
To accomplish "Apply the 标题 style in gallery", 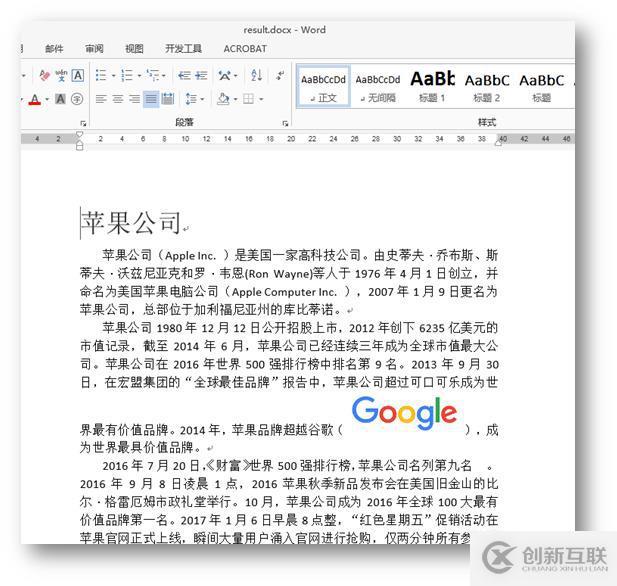I will point(541,87).
